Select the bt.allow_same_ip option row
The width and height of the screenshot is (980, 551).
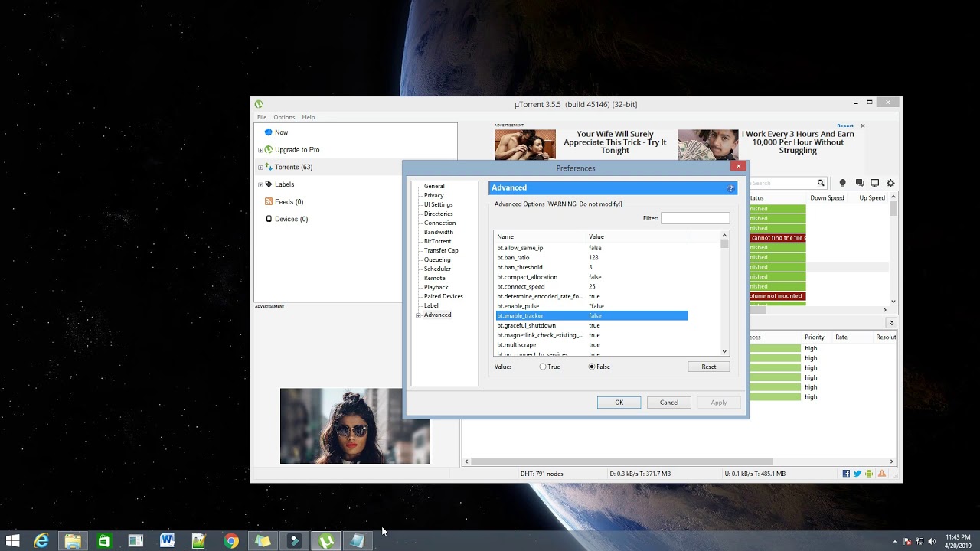592,248
